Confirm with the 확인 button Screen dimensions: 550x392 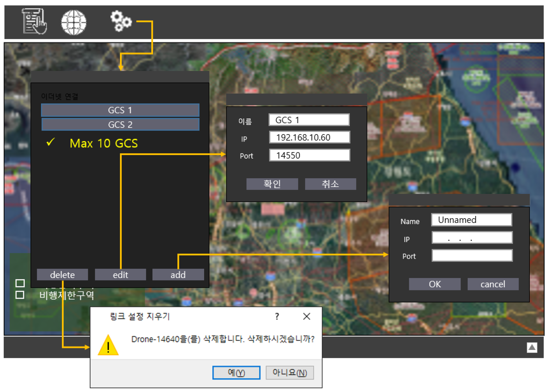coord(272,184)
